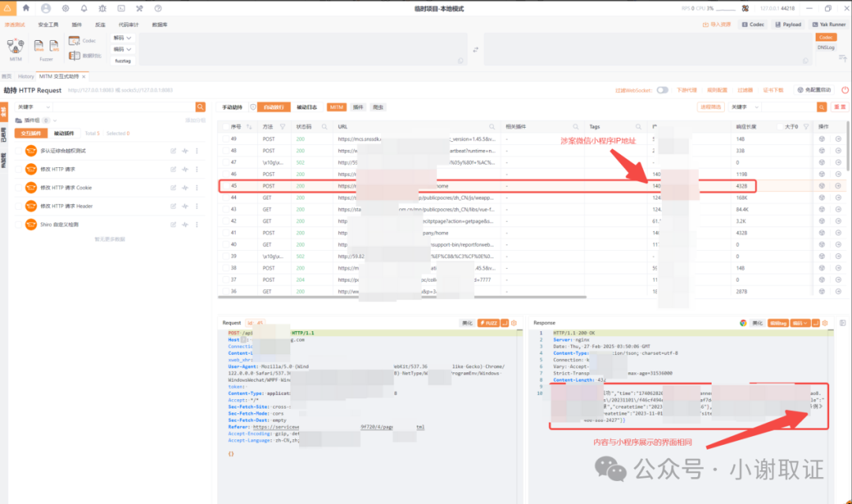Screen dimensions: 852x504
Task: Open the Chrome icon in the Response panel
Action: (743, 323)
